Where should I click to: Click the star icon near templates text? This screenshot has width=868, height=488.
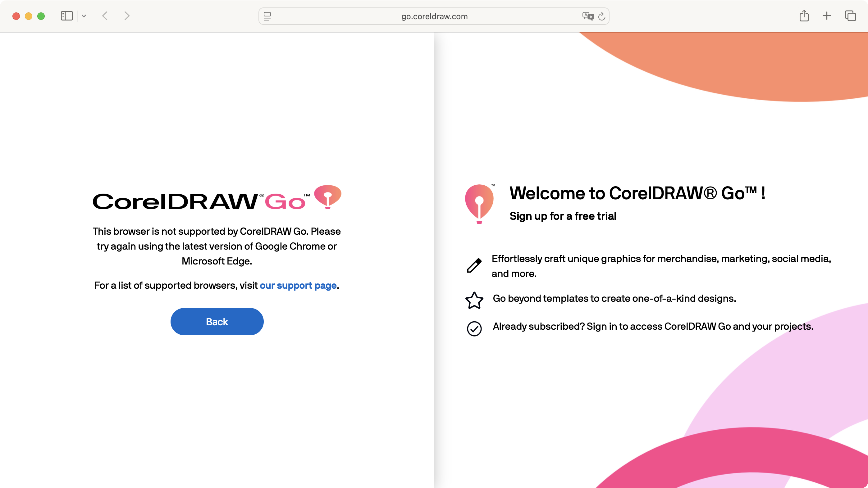tap(474, 300)
